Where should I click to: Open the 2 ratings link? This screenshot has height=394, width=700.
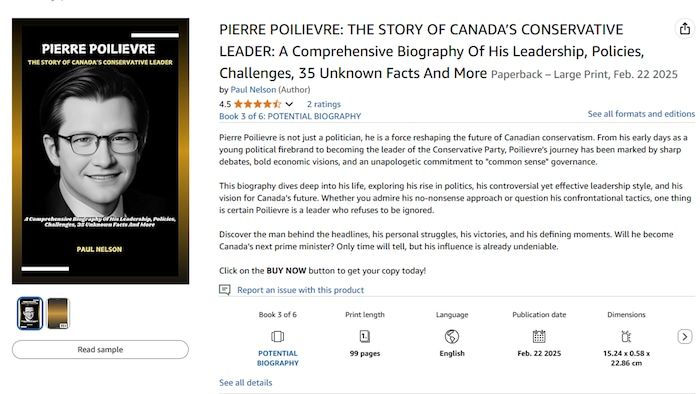(324, 104)
